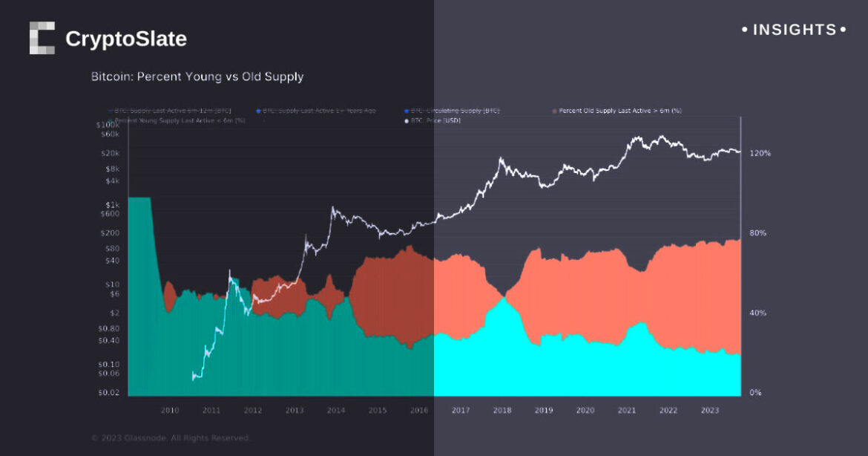Viewport: 868px width, 456px height.
Task: Click the $100k label on price axis
Action: (108, 126)
